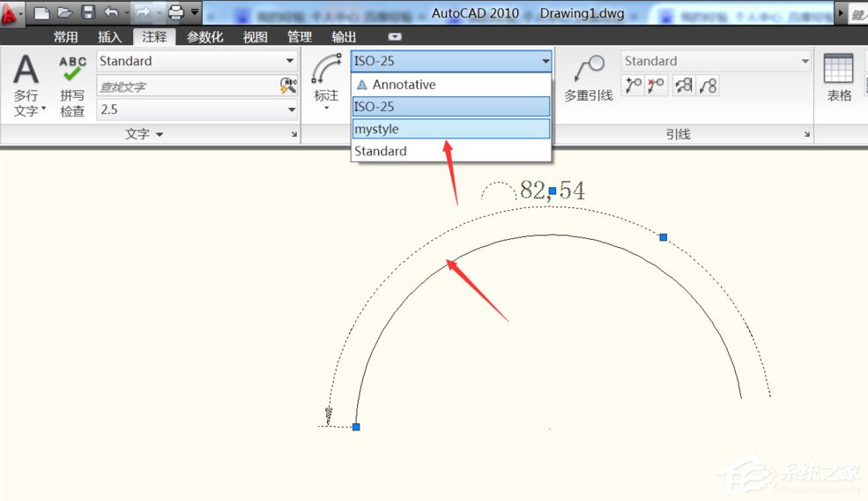
Task: Click the New file icon
Action: [x=41, y=12]
